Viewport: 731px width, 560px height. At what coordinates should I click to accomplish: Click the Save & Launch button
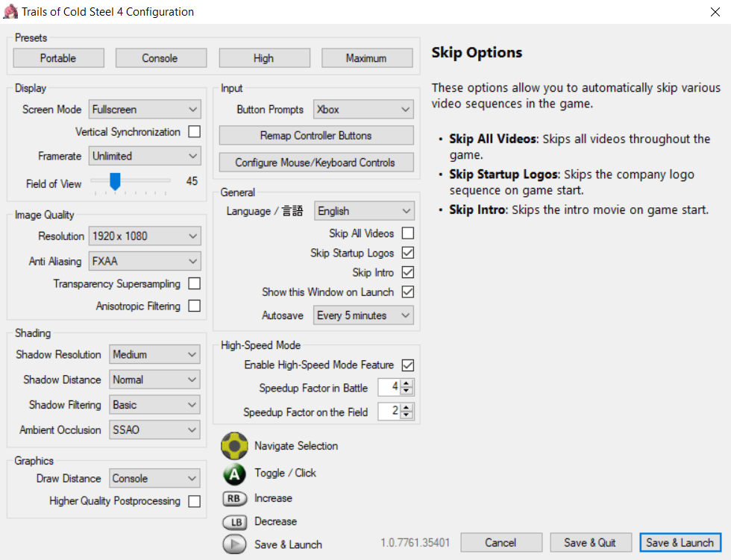680,543
